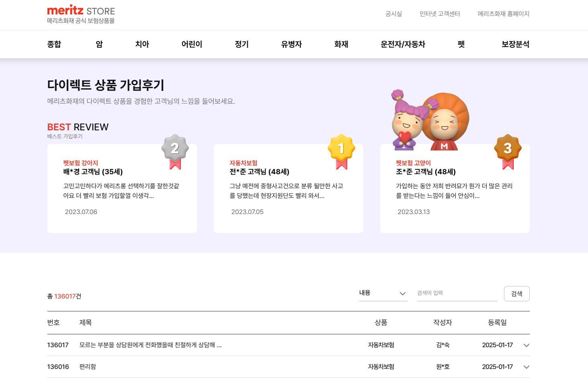
Task: Open the 어린이 menu
Action: [192, 44]
